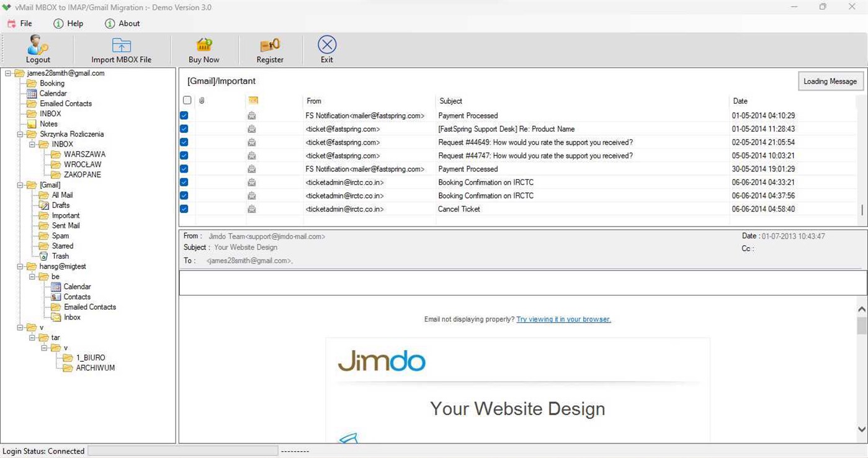This screenshot has height=458, width=868.
Task: Check the select-all checkbox in the list header
Action: 187,100
